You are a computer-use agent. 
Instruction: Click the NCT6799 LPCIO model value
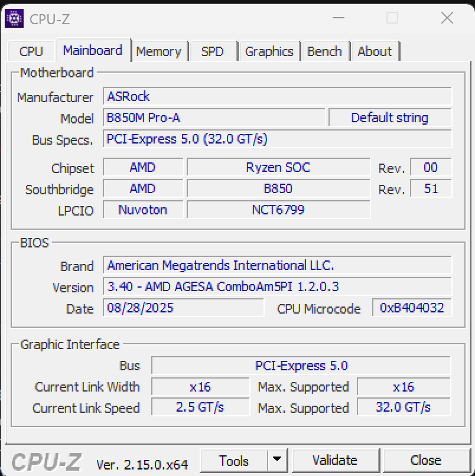pos(278,210)
